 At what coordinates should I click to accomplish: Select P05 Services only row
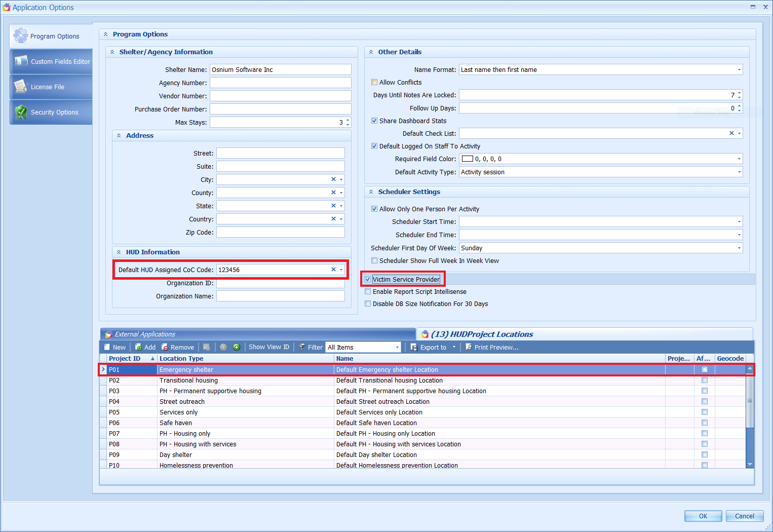coord(423,412)
